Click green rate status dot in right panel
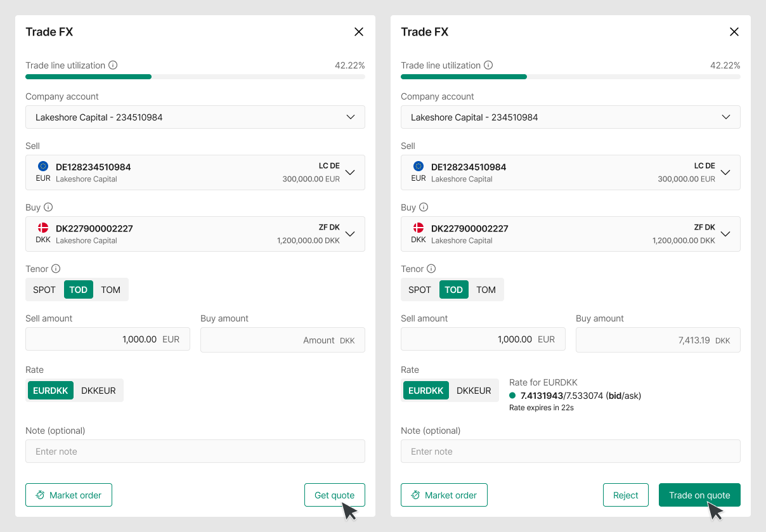The height and width of the screenshot is (532, 766). click(x=512, y=396)
